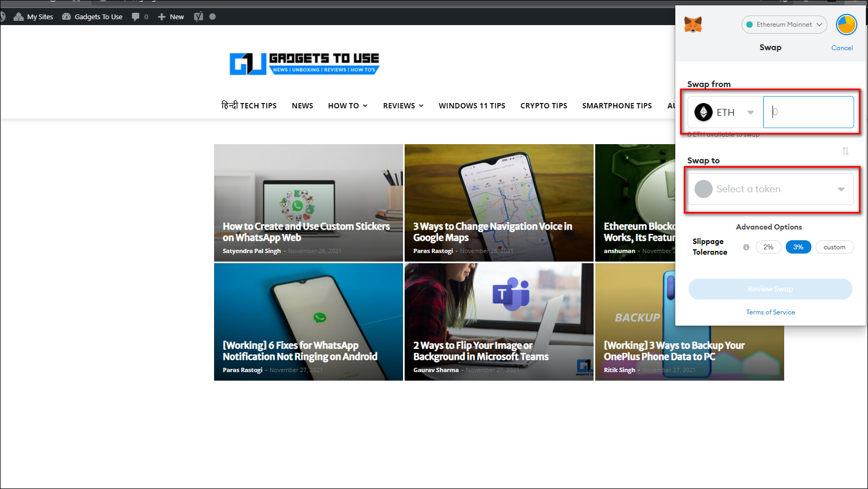Click the Review Swap button
This screenshot has height=489, width=868.
[x=770, y=289]
